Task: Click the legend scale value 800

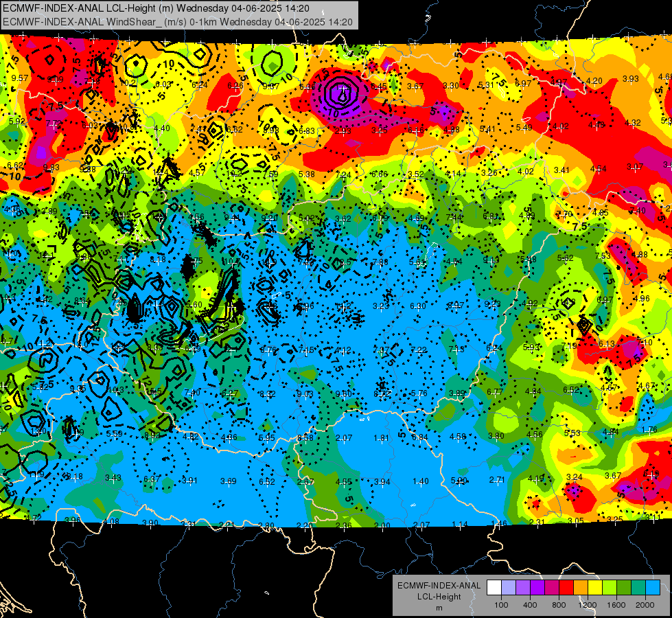Action: coord(559,605)
